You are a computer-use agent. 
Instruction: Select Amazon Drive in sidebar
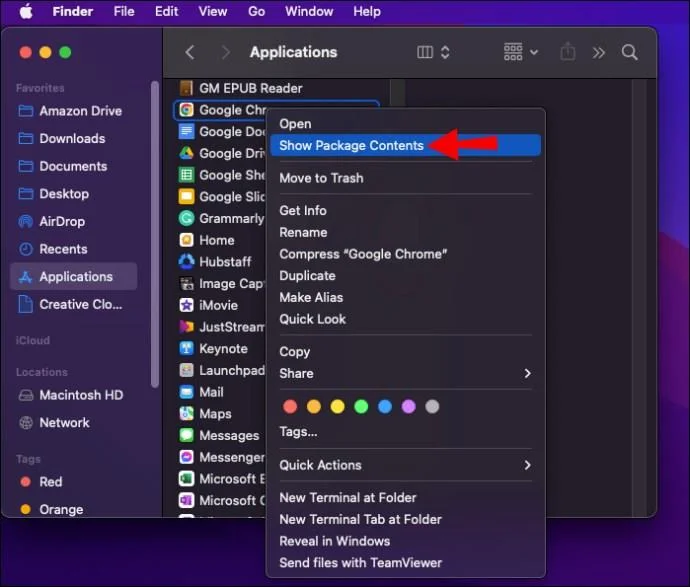pos(70,111)
